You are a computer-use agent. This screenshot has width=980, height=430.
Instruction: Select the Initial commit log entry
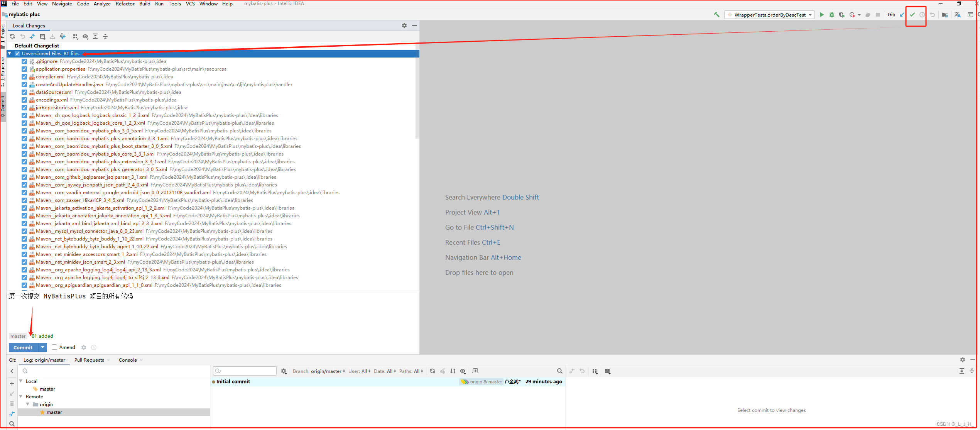tap(388, 381)
